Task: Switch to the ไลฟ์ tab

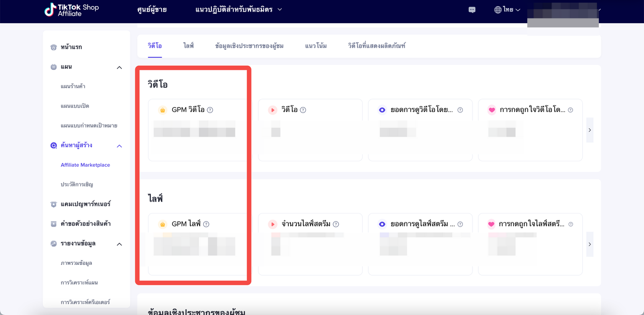Action: (x=189, y=46)
